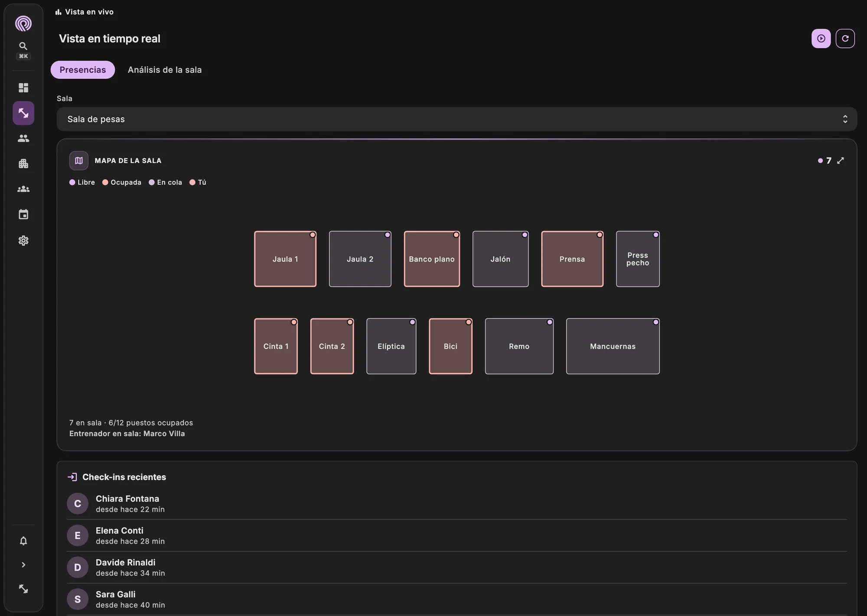Open search with the magnifier icon
The height and width of the screenshot is (616, 867).
click(23, 46)
